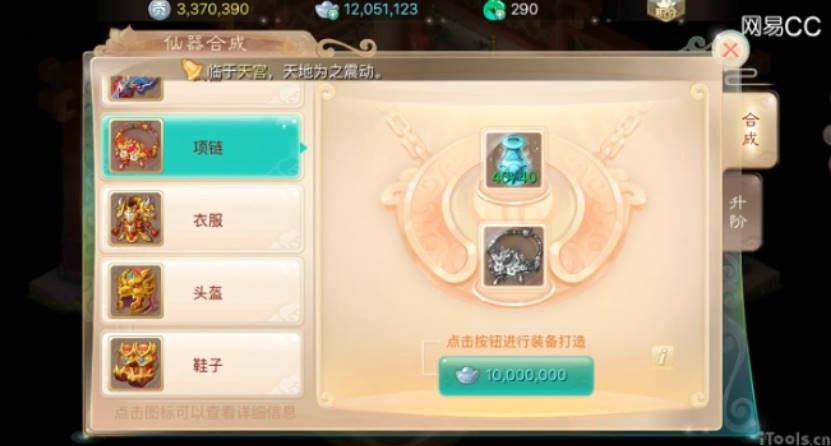Craft the equipment for 10,000,000 silver
831x446 pixels.
tap(516, 375)
